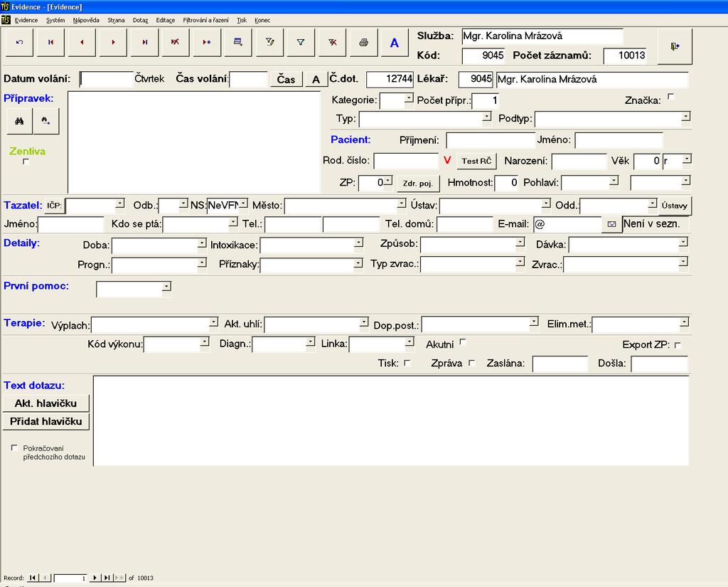Expand the Typ dropdown
The height and width of the screenshot is (587, 728).
pos(486,116)
